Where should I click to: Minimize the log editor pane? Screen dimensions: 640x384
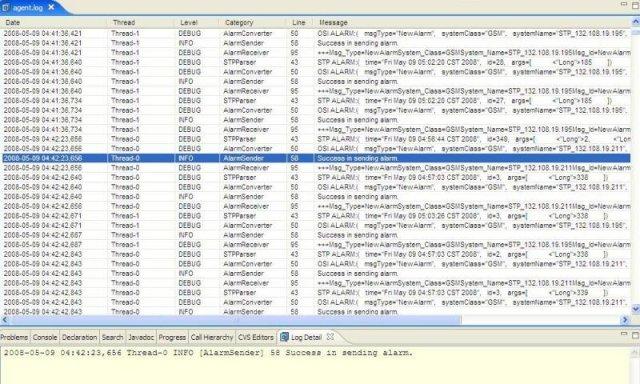pyautogui.click(x=624, y=4)
